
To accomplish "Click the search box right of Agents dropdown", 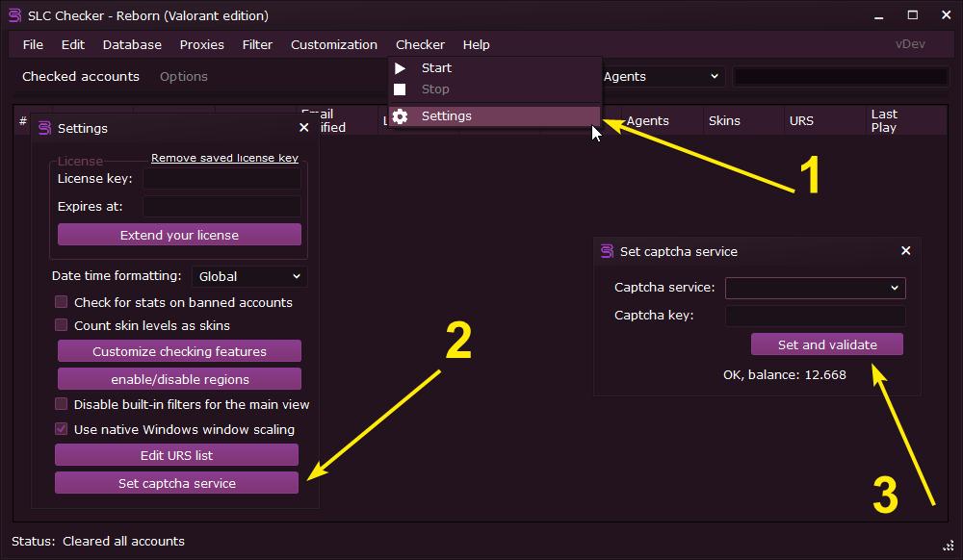I will 841,77.
